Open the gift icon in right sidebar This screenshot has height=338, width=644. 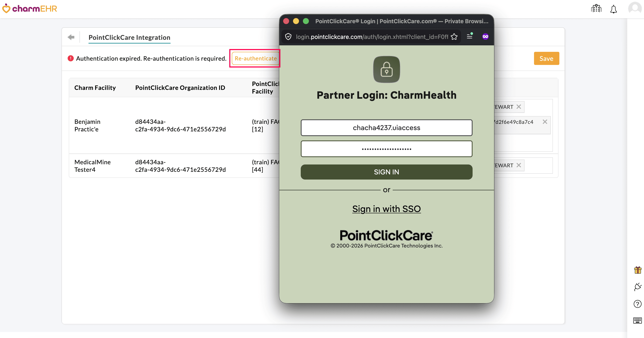coord(638,270)
